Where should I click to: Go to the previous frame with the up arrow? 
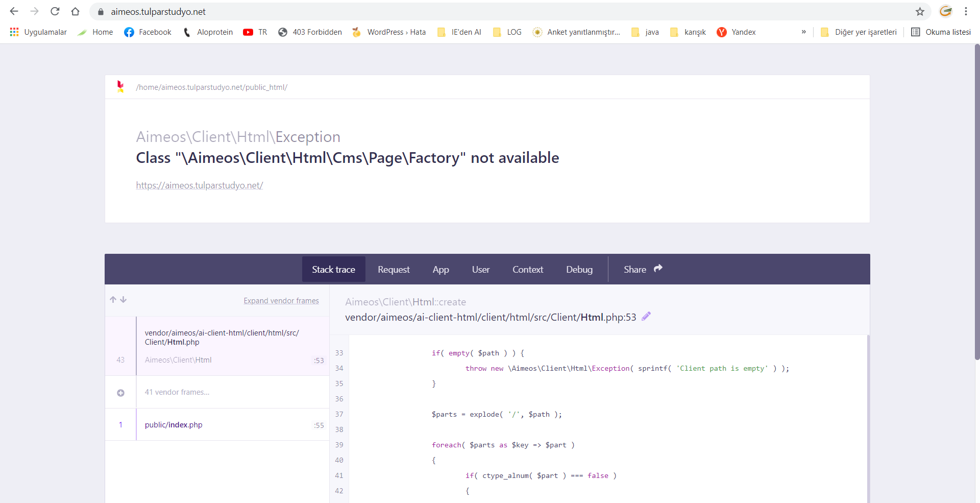(113, 300)
